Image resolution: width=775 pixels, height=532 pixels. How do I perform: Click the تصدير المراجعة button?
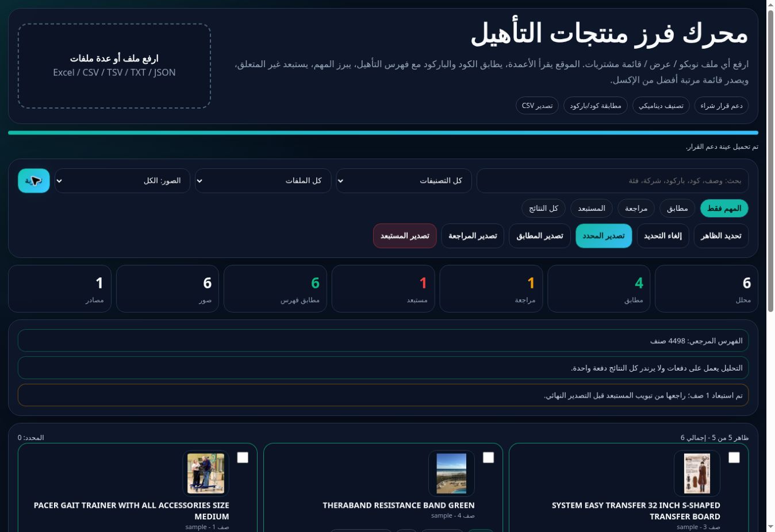pyautogui.click(x=473, y=236)
